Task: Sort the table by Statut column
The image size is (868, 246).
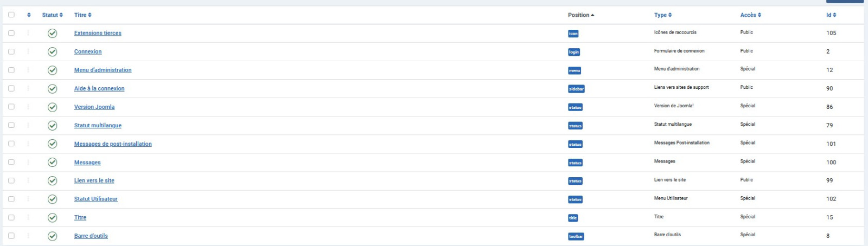Action: pyautogui.click(x=53, y=15)
